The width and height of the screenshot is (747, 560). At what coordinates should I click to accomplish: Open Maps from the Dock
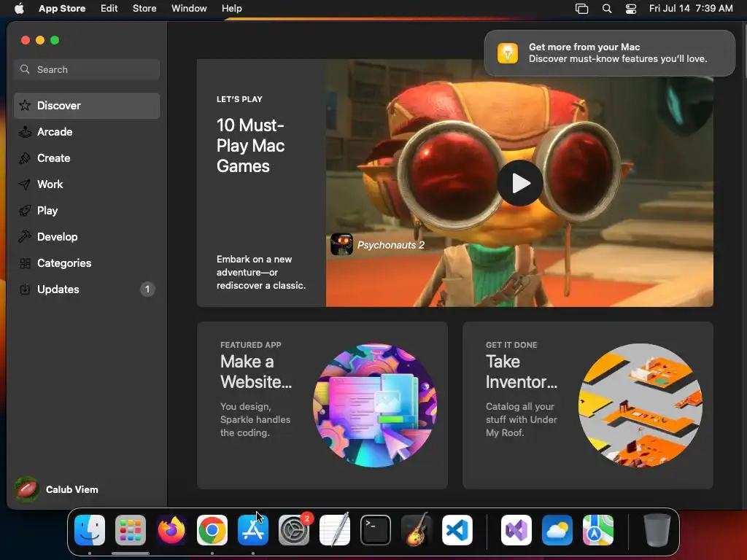[598, 530]
